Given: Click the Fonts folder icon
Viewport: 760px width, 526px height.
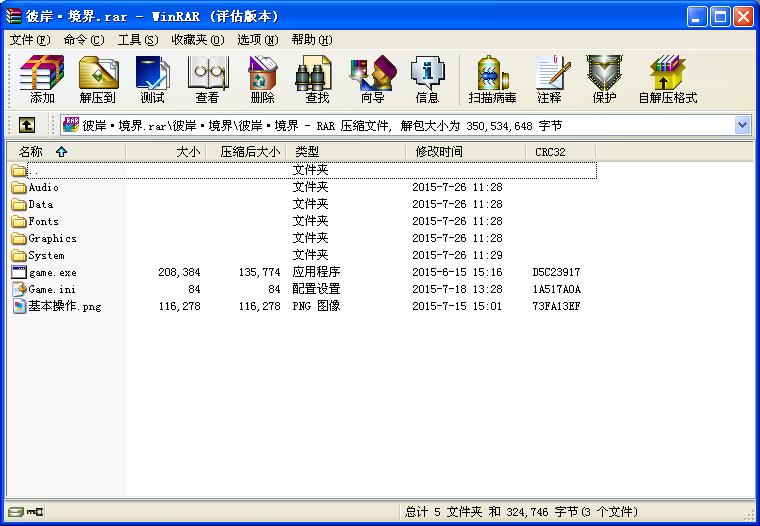Looking at the screenshot, I should (19, 222).
